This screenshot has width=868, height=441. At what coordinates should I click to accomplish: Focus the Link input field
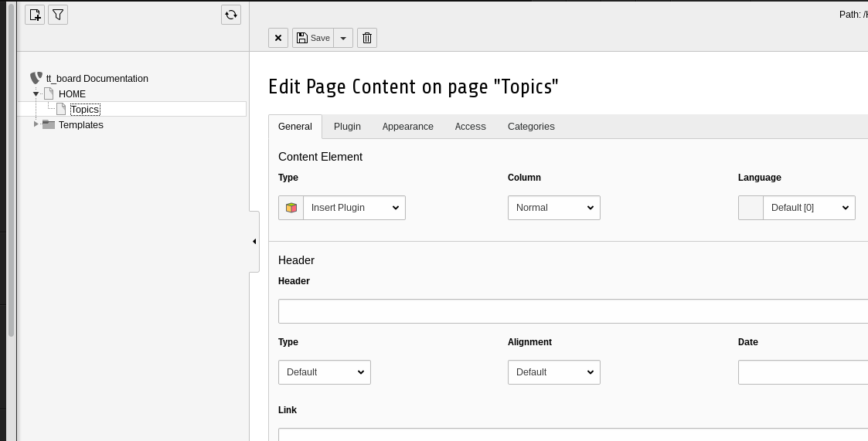(573, 434)
